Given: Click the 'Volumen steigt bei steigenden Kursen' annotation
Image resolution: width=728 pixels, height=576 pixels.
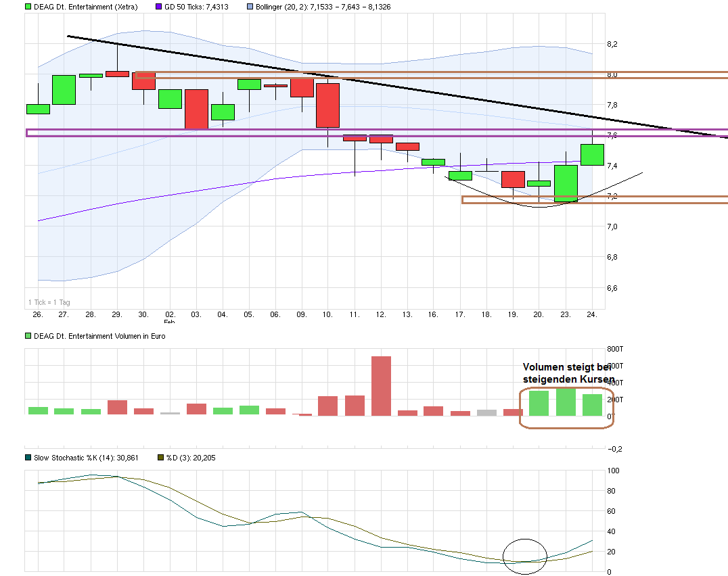Looking at the screenshot, I should (568, 373).
